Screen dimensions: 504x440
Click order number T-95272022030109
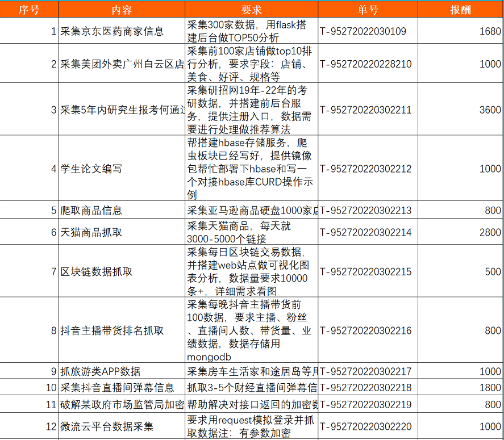pos(368,31)
